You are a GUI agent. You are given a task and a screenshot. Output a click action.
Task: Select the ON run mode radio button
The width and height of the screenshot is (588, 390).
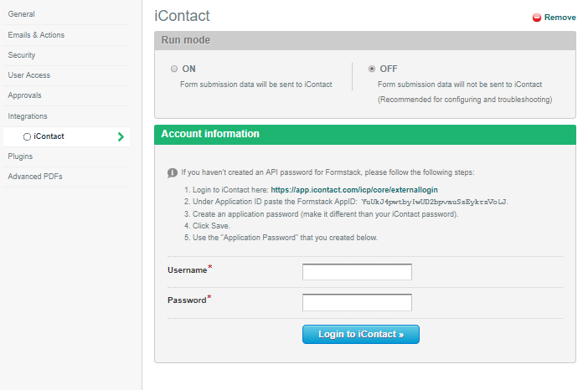(174, 69)
